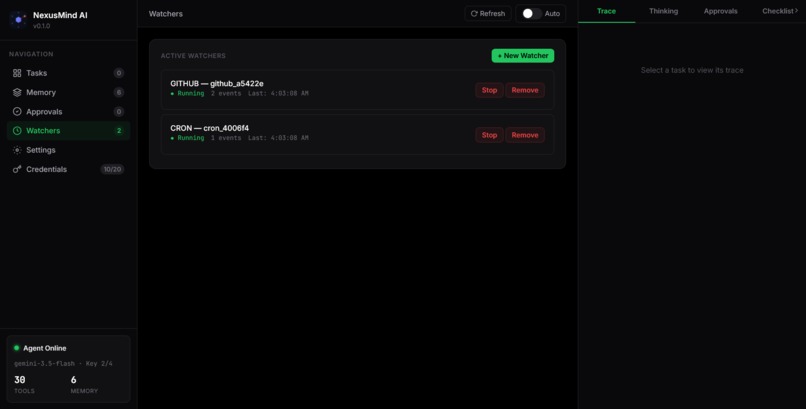The height and width of the screenshot is (409, 806).
Task: Click the 6 MEMORY counter
Action: pyautogui.click(x=84, y=384)
